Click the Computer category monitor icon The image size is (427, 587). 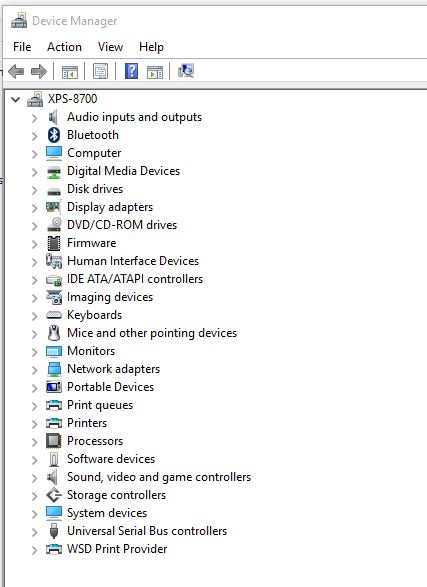54,153
